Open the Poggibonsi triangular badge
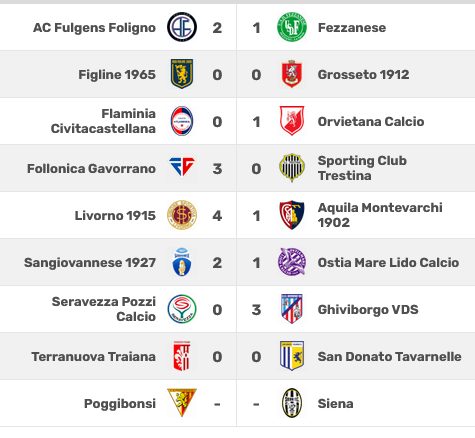The image size is (475, 438). click(182, 403)
